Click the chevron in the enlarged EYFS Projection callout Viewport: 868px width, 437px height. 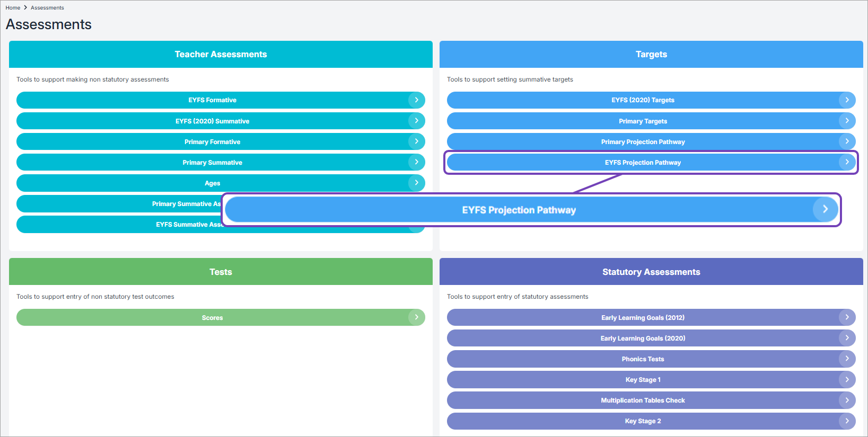[825, 210]
